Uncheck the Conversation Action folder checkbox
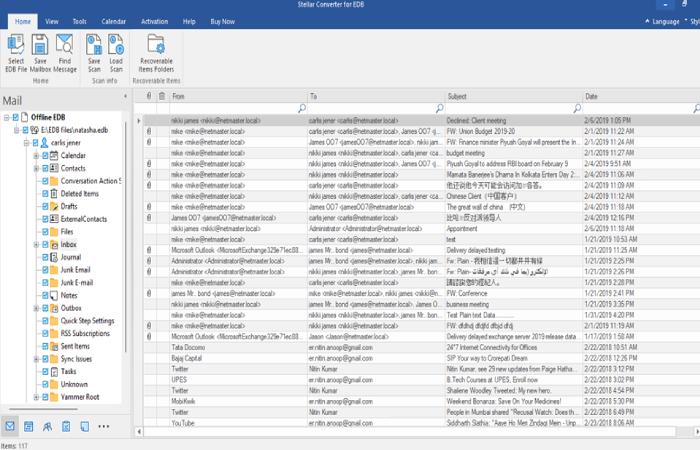 (x=45, y=181)
